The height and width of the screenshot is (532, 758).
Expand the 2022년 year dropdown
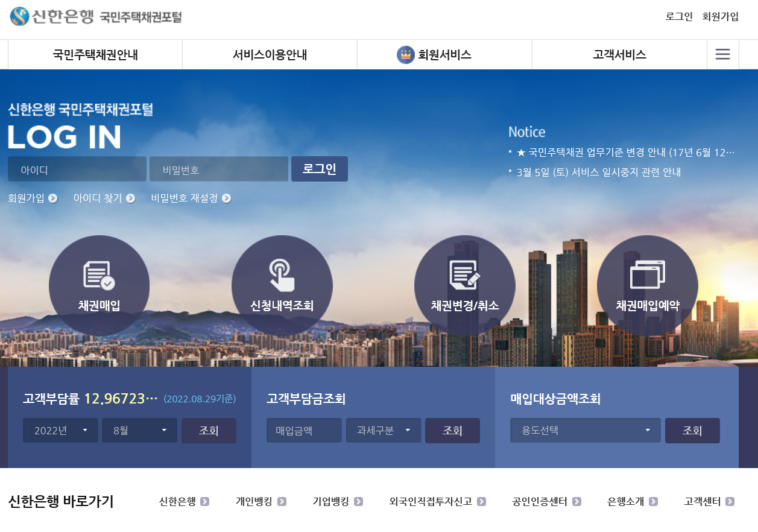(x=60, y=431)
